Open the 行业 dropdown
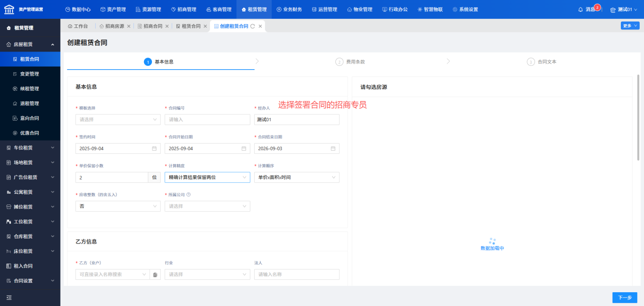Viewport: 644px width, 306px height. point(207,275)
